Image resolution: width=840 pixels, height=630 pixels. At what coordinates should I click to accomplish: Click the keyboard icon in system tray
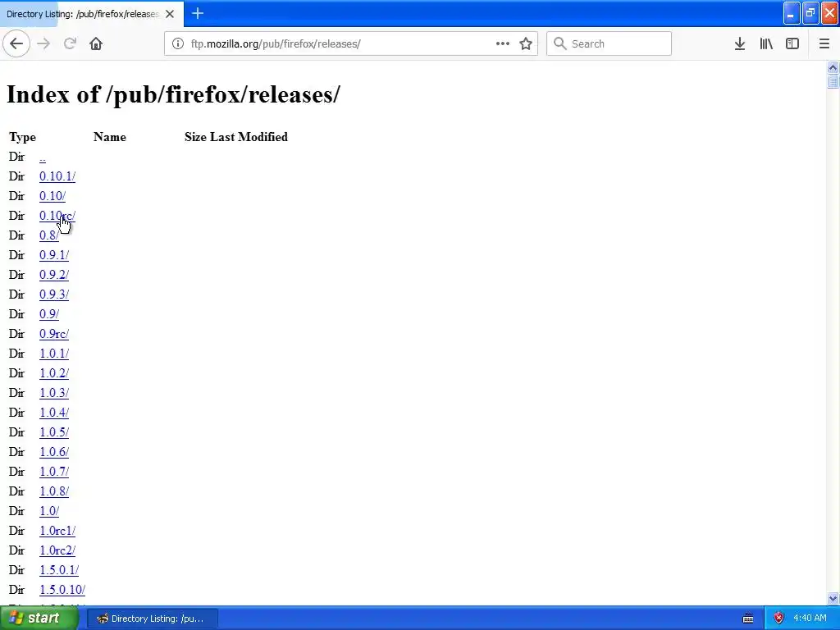[748, 619]
